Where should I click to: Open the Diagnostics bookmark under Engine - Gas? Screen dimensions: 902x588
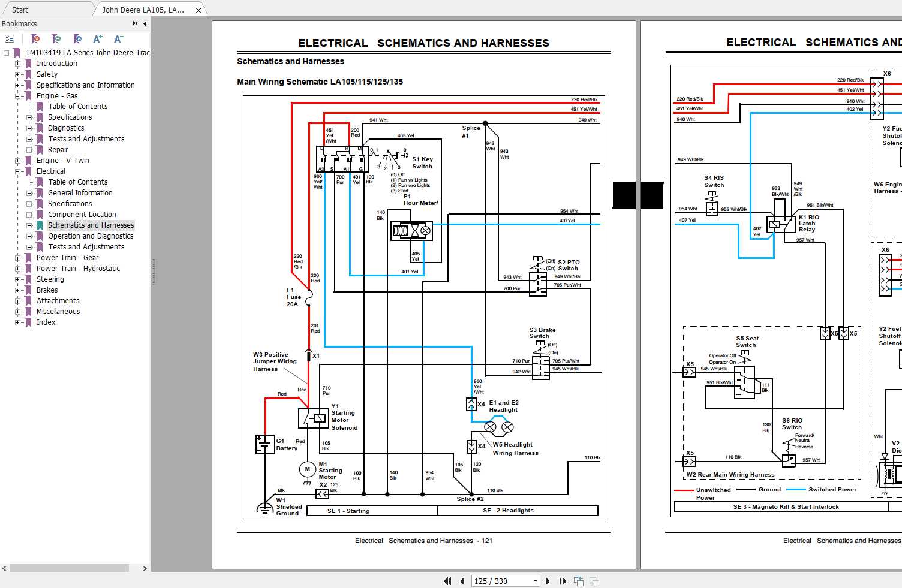(x=66, y=128)
